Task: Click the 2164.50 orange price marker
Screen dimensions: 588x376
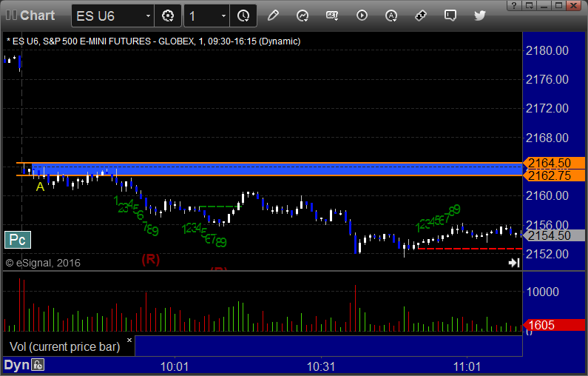Action: coord(554,164)
